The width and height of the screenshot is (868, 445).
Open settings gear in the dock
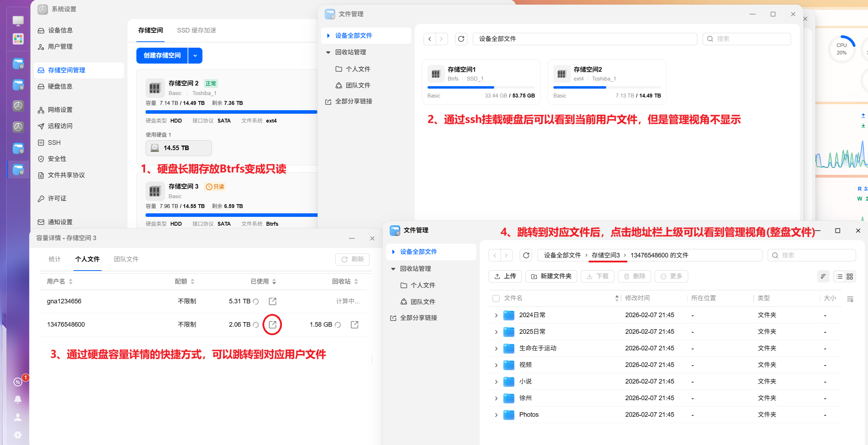click(x=18, y=435)
